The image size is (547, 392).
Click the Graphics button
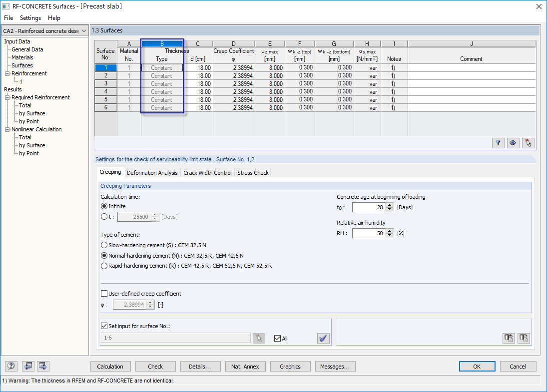290,367
